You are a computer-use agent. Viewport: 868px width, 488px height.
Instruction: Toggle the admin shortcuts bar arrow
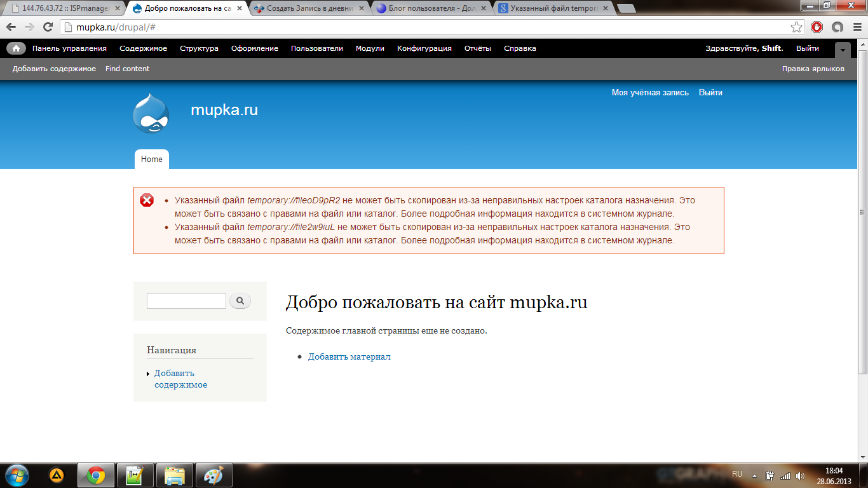tap(843, 50)
